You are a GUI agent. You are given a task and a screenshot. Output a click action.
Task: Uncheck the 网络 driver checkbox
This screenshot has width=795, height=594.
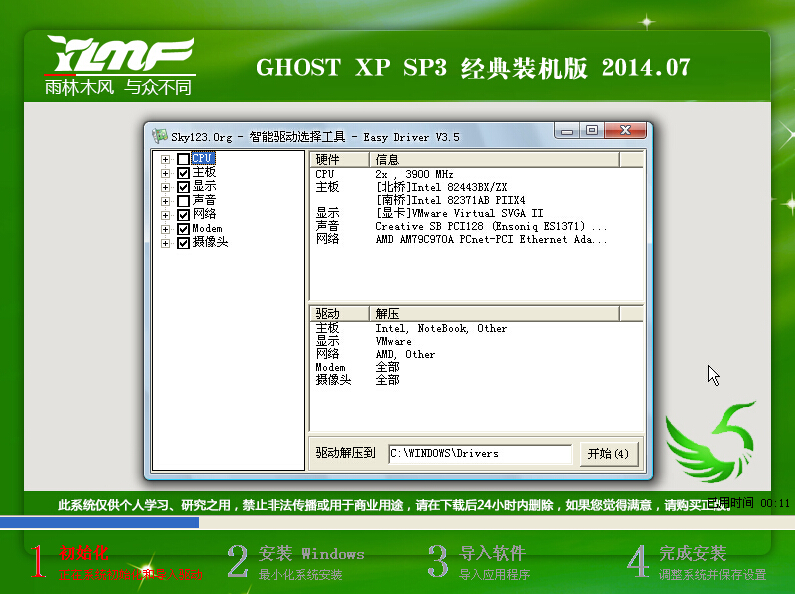184,215
